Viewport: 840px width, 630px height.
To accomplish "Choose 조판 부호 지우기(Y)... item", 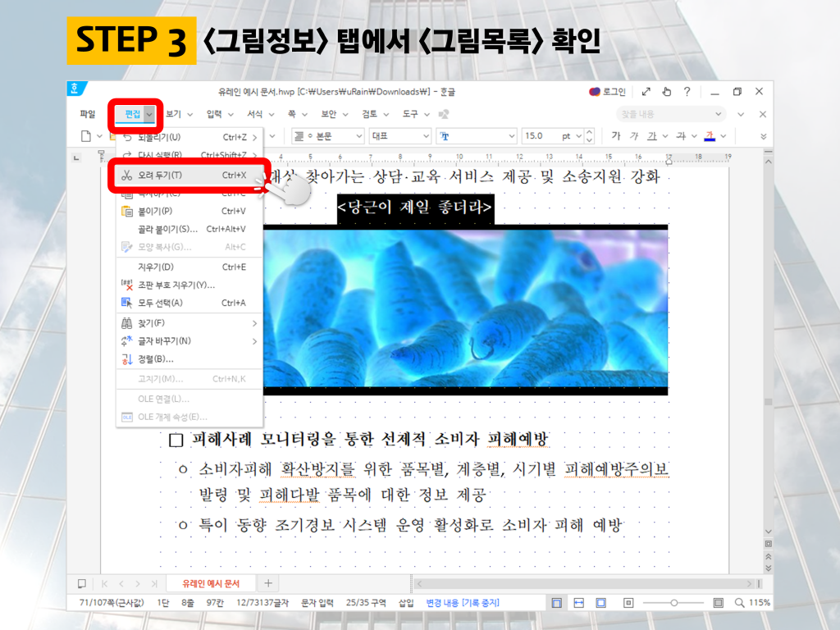I will pos(189,285).
